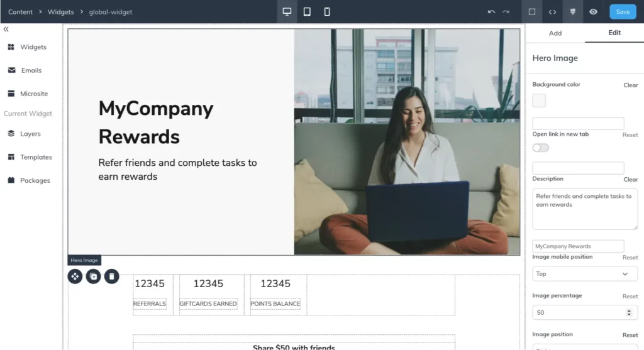Switch to tablet device preview
Screen dimensions: 644x350
point(307,12)
